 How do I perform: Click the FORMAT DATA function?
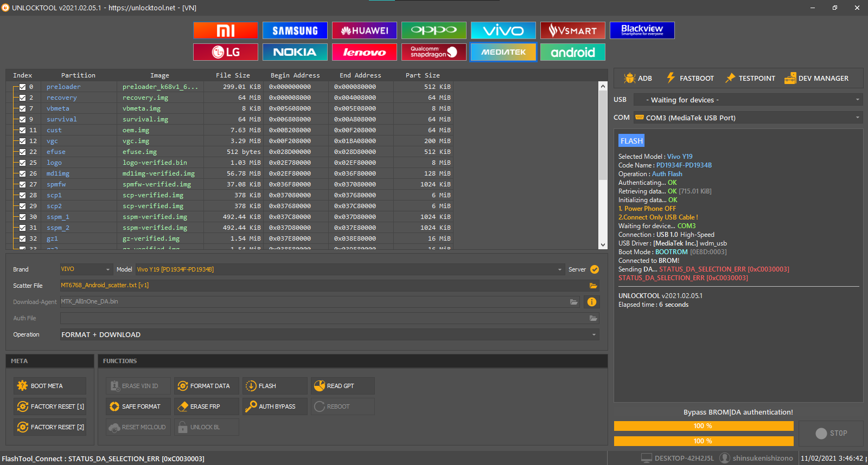207,386
